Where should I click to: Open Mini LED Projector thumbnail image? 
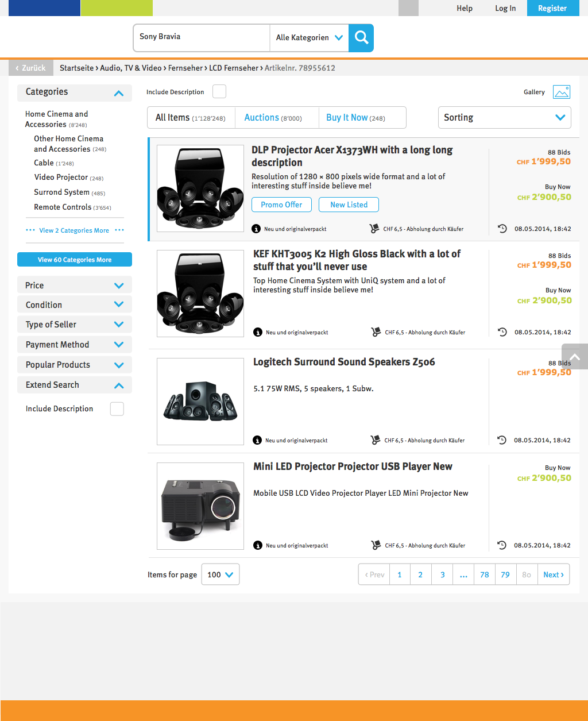pyautogui.click(x=200, y=506)
